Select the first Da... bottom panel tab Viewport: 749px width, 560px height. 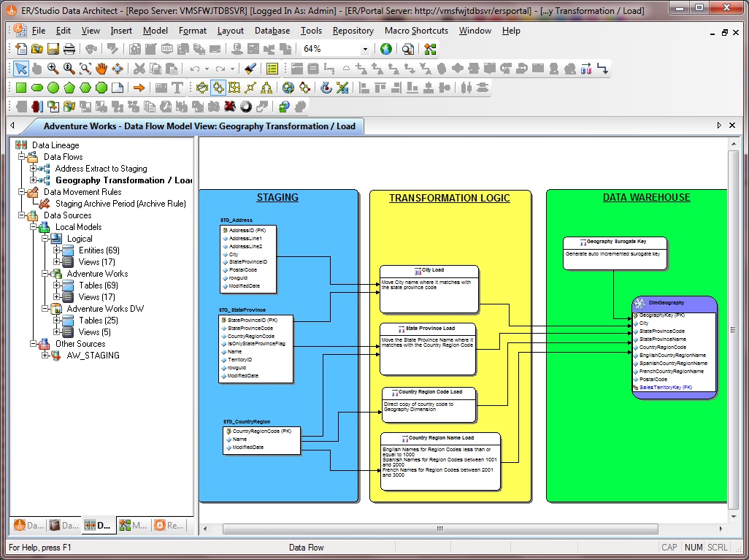(x=29, y=525)
